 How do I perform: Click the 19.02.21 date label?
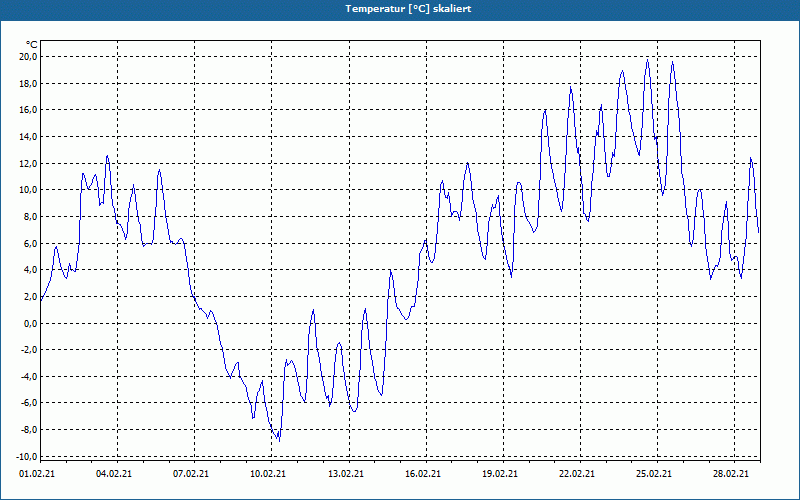point(500,473)
